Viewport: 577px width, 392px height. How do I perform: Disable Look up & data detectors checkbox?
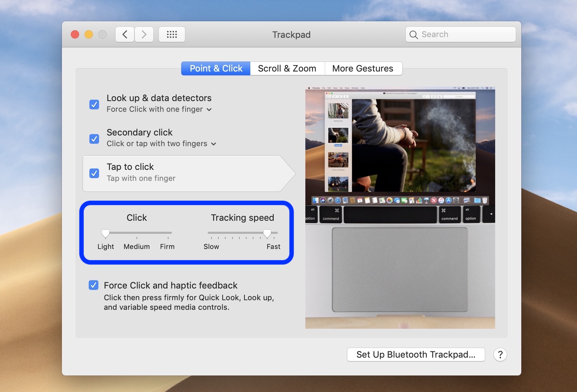pos(94,105)
